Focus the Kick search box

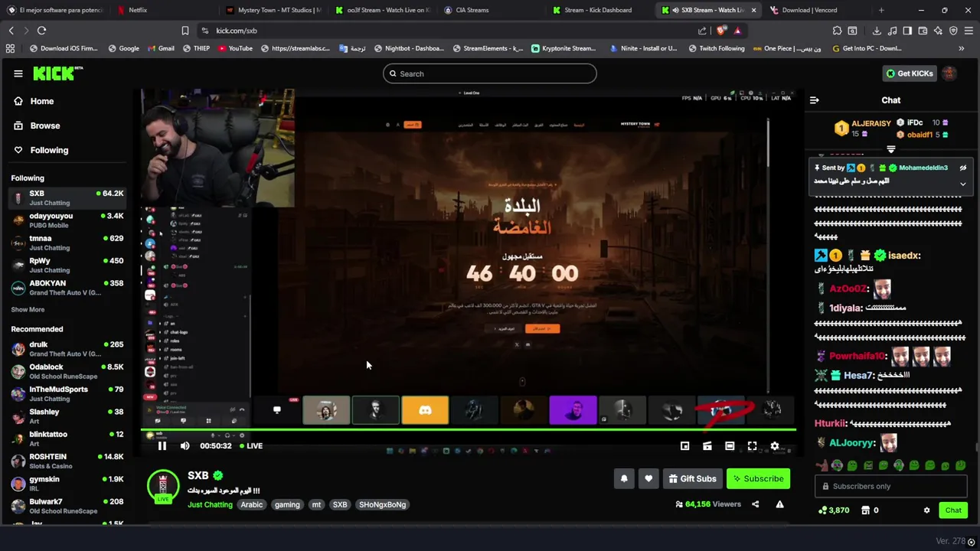coord(490,73)
